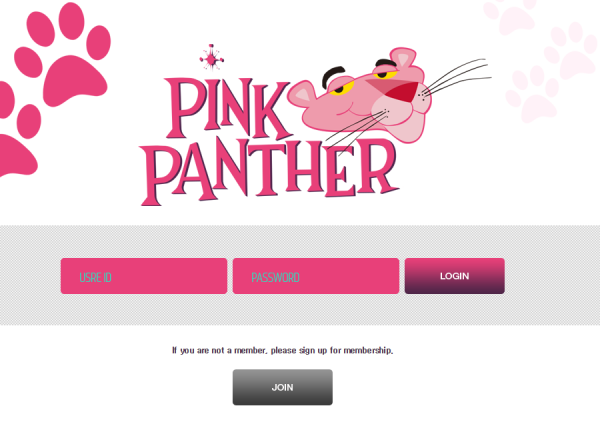Click the USRE ID input field

click(x=144, y=276)
